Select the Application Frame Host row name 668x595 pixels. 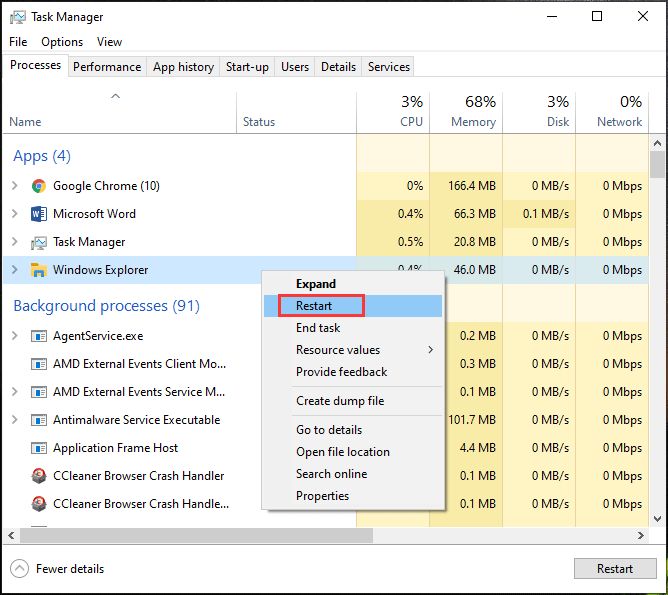point(115,448)
